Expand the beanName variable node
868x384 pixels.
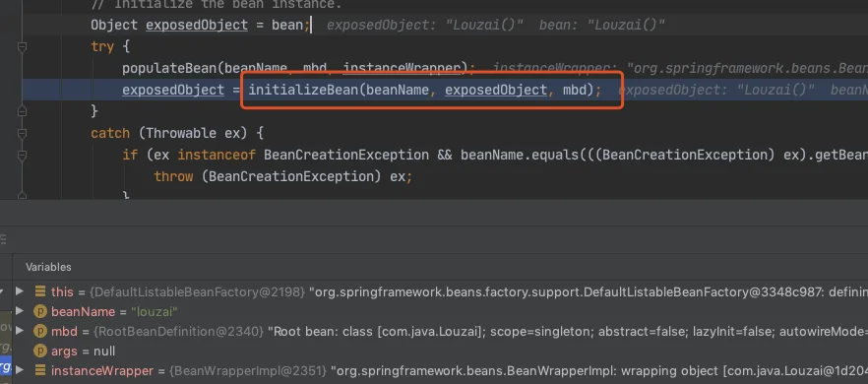[x=20, y=311]
